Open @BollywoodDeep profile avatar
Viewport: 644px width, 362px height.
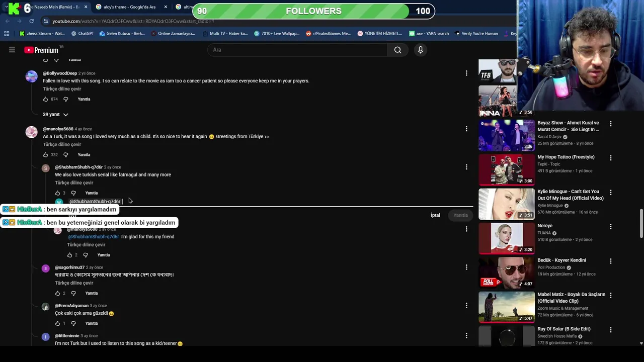point(32,76)
